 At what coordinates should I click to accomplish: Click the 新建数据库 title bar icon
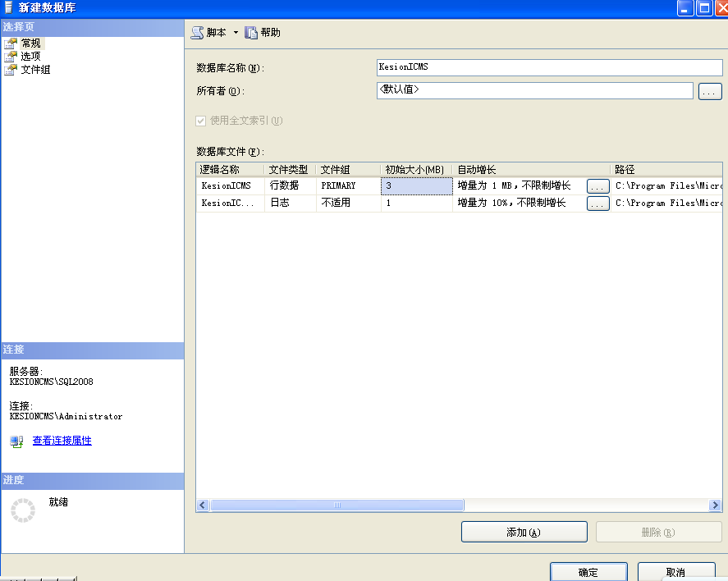(7, 7)
